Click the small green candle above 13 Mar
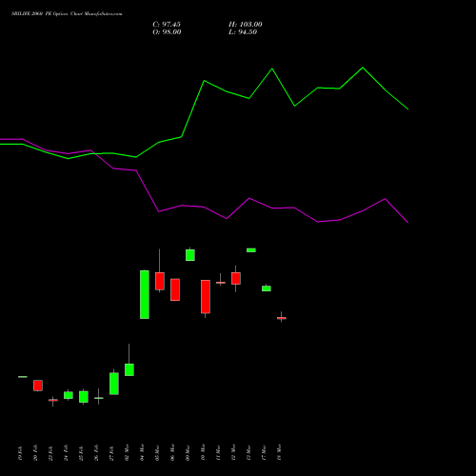 pyautogui.click(x=251, y=250)
